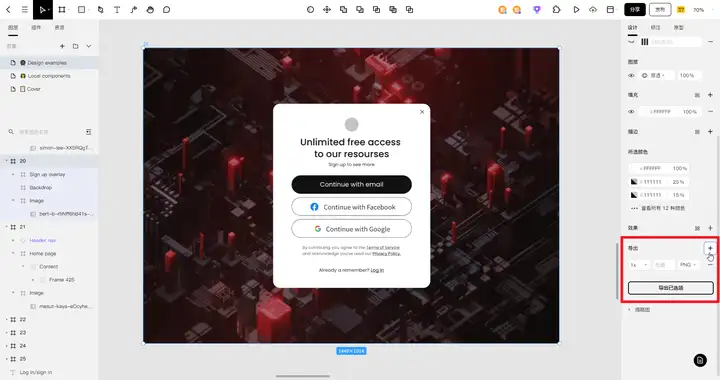Click the view all 12 colors link

pos(663,208)
